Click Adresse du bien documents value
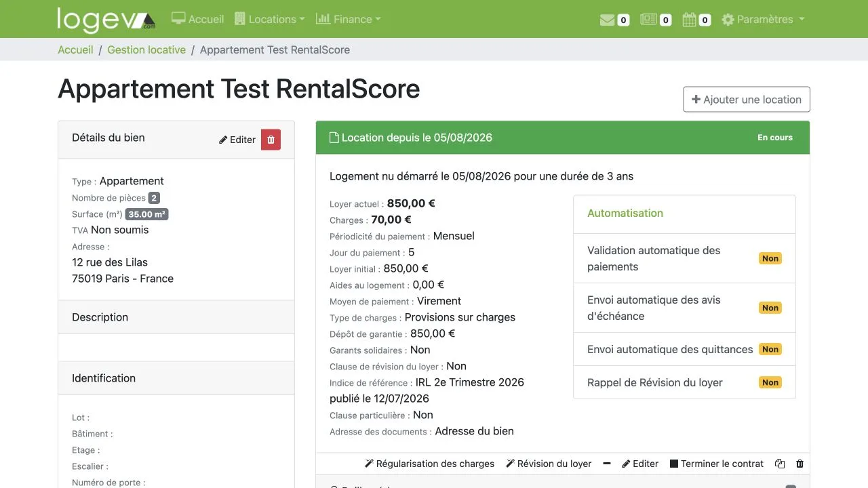 click(474, 431)
